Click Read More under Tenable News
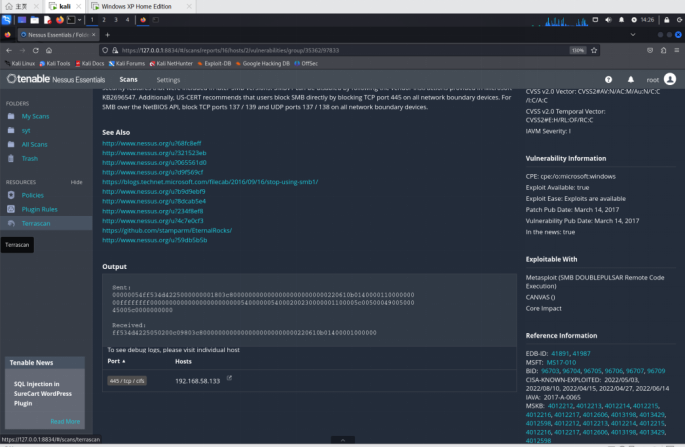The width and height of the screenshot is (685, 448). coord(65,422)
